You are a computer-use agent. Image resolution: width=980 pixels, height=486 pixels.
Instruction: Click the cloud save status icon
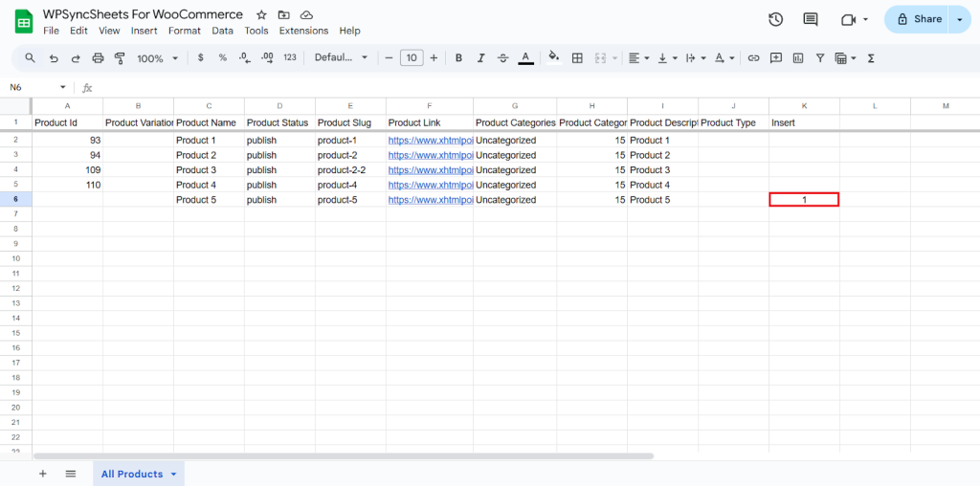(x=306, y=14)
